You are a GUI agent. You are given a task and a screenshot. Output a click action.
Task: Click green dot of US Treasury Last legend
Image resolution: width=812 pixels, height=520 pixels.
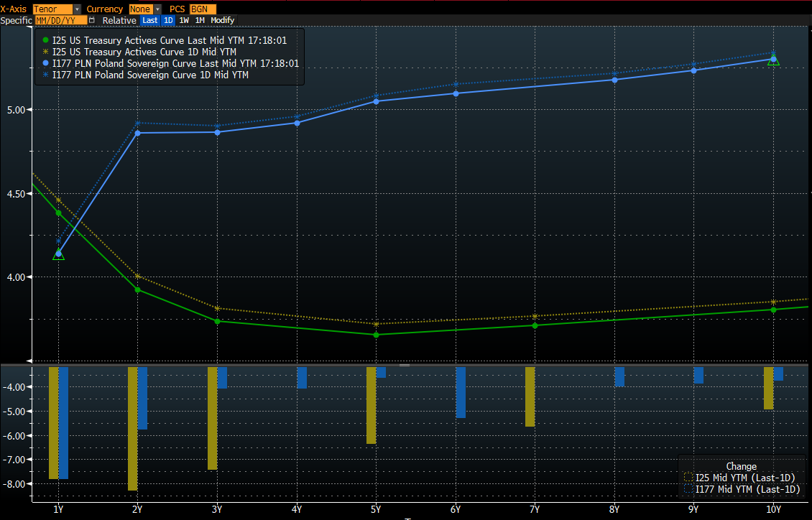coord(47,40)
